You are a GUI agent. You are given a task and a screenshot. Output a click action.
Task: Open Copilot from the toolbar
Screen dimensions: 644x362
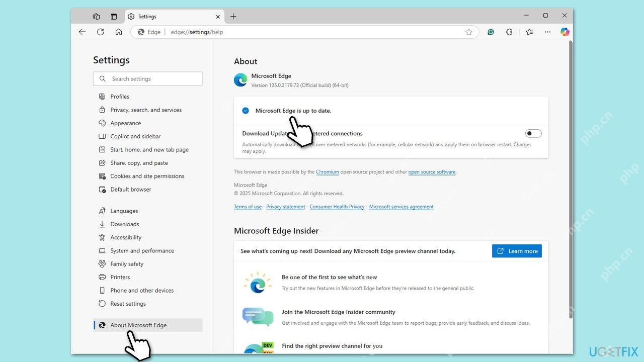click(x=565, y=32)
